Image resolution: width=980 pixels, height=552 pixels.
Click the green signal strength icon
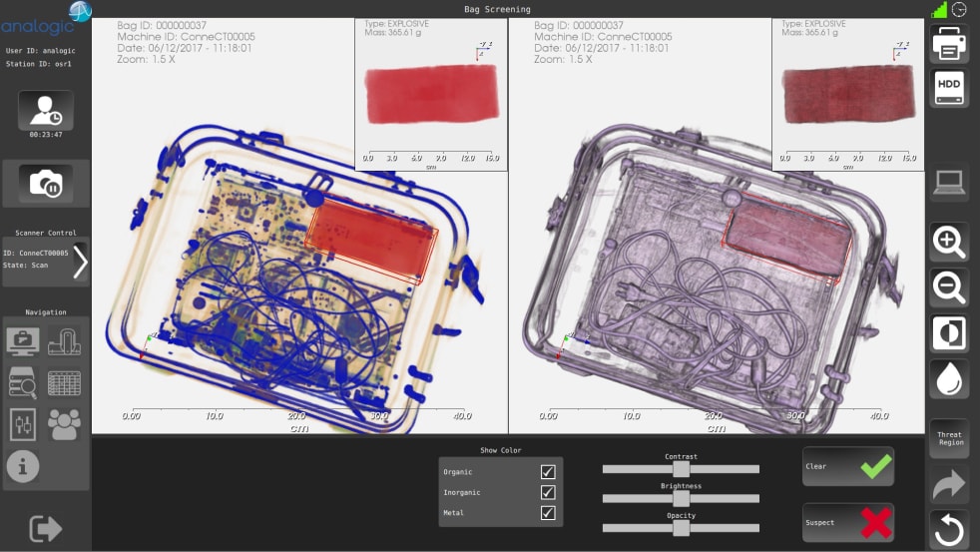[x=939, y=9]
